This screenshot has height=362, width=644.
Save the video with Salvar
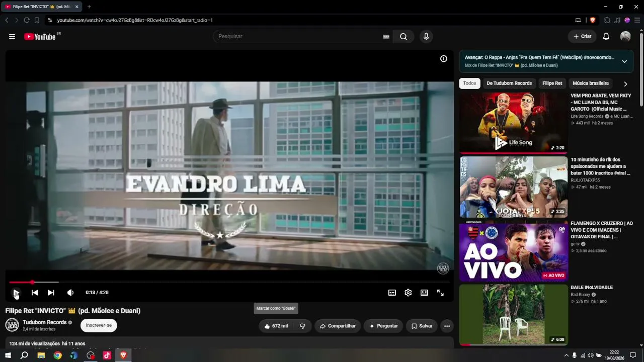point(422,326)
